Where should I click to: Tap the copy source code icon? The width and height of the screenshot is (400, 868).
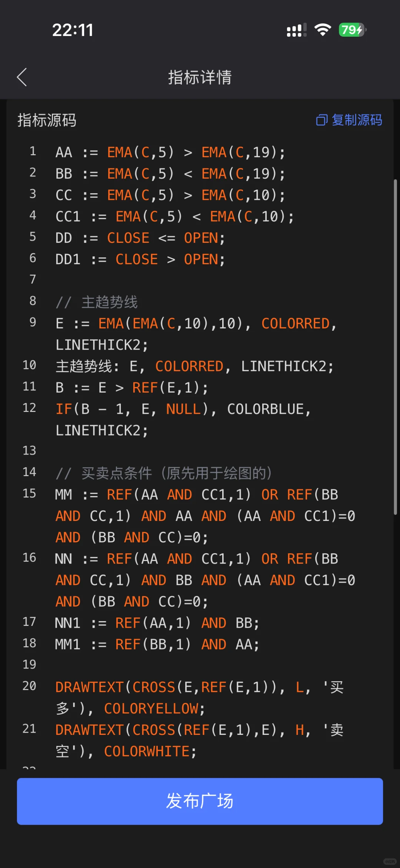pos(321,120)
